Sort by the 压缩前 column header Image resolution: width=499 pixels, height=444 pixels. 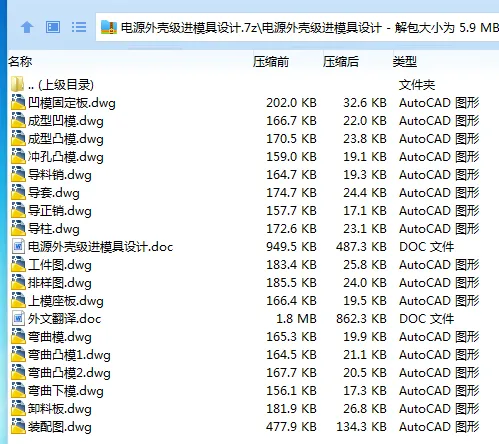[271, 62]
